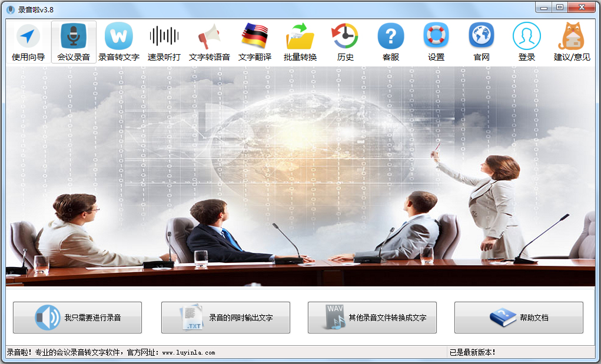Click the 登录 login user icon
Image resolution: width=601 pixels, height=364 pixels.
click(526, 36)
